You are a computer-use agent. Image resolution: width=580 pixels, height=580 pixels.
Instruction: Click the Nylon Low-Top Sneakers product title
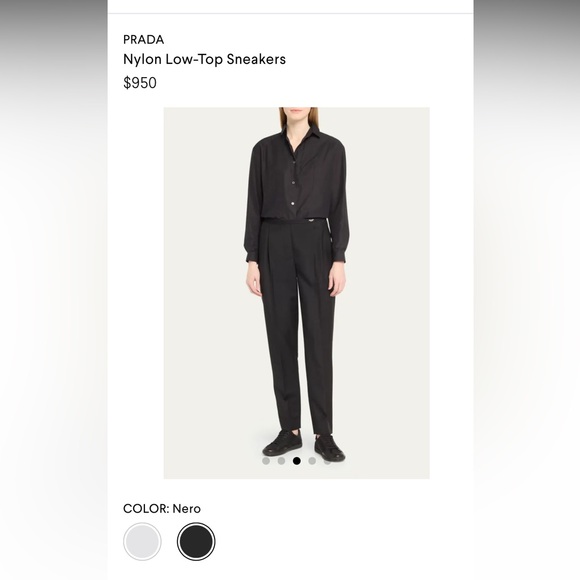click(x=204, y=59)
